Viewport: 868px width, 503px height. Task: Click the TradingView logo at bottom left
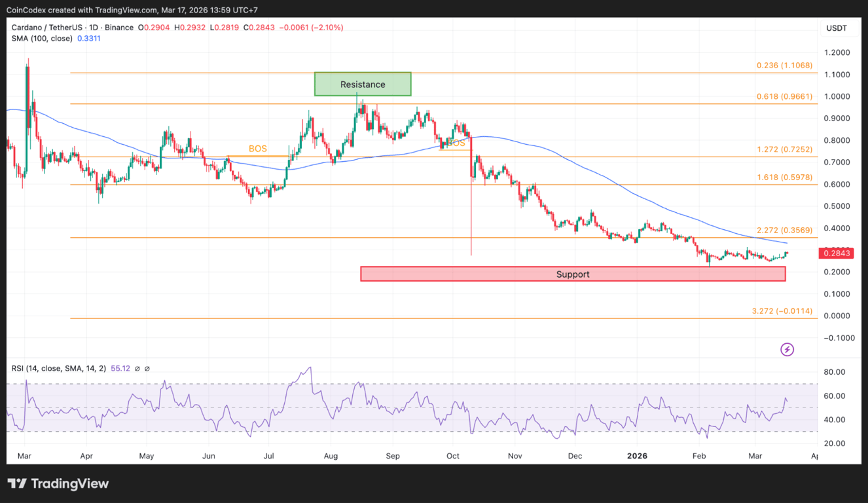[58, 484]
